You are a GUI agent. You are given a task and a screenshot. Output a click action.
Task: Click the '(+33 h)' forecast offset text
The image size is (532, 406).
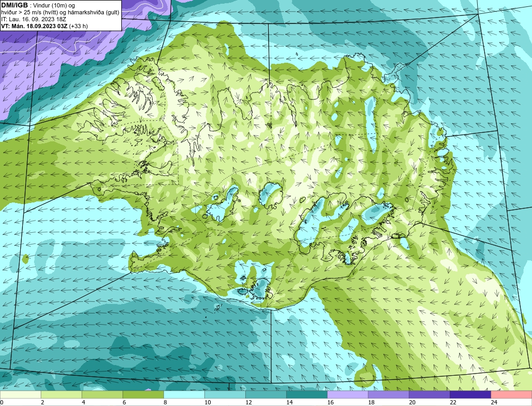pyautogui.click(x=78, y=26)
